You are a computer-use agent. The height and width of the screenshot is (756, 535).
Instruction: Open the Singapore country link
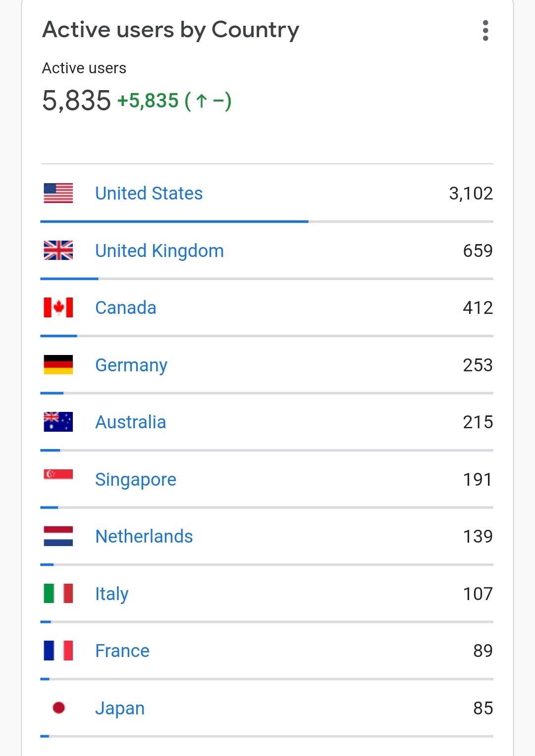coord(135,479)
